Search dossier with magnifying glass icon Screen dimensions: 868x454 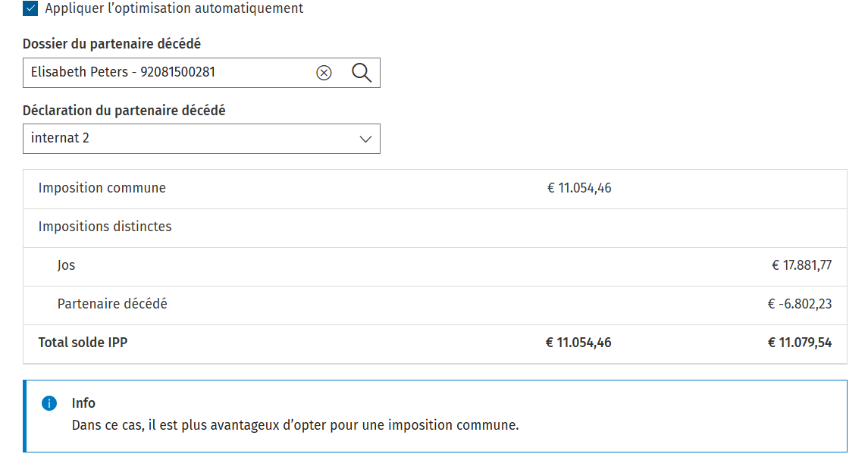click(362, 73)
